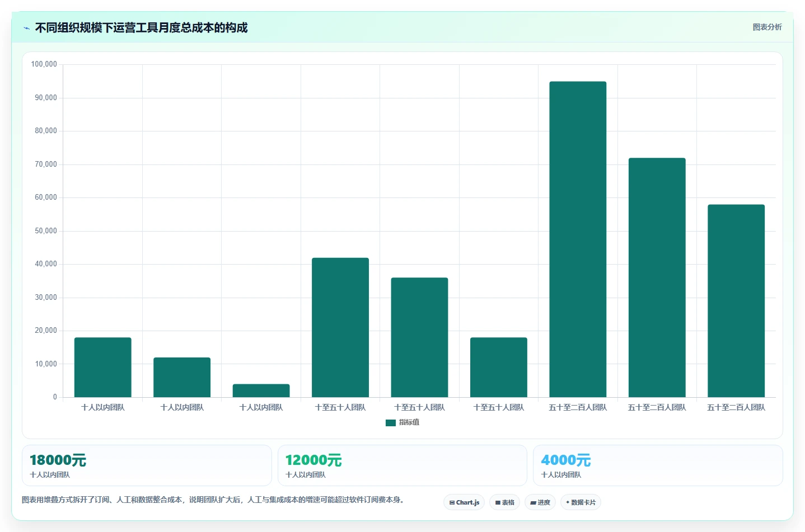Click the 100,000 y-axis label
This screenshot has height=532, width=805.
(x=44, y=64)
